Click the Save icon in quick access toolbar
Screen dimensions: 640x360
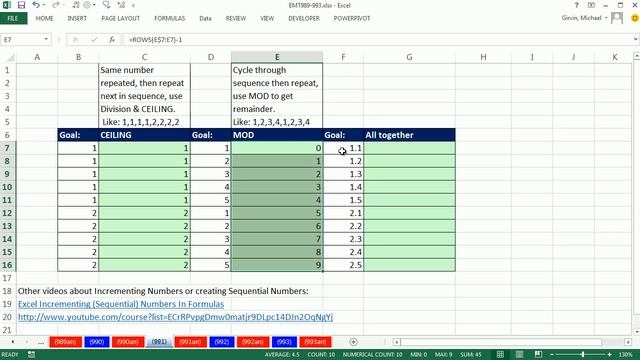click(x=21, y=5)
